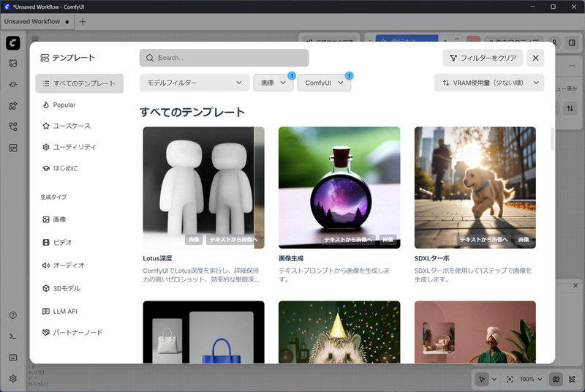Focus the Search input field
Viewport: 585px width, 392px height.
pos(224,58)
